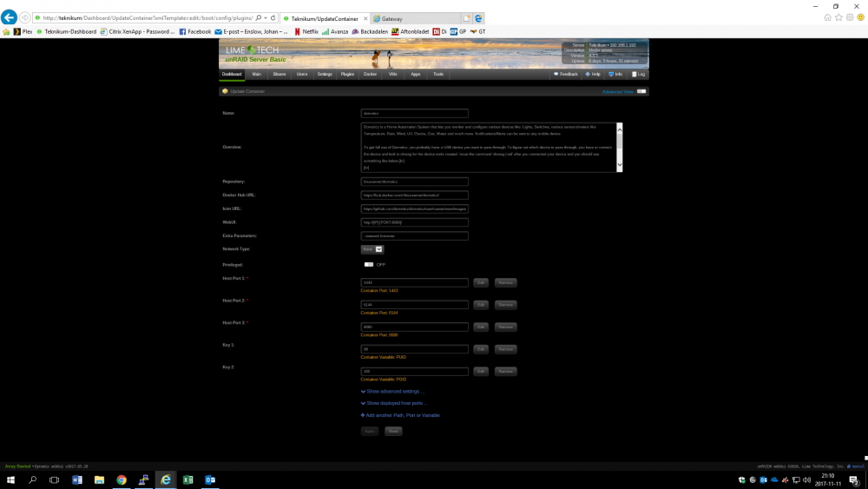Image resolution: width=868 pixels, height=489 pixels.
Task: Open Avanza bookmark in favorites bar
Action: tap(335, 32)
